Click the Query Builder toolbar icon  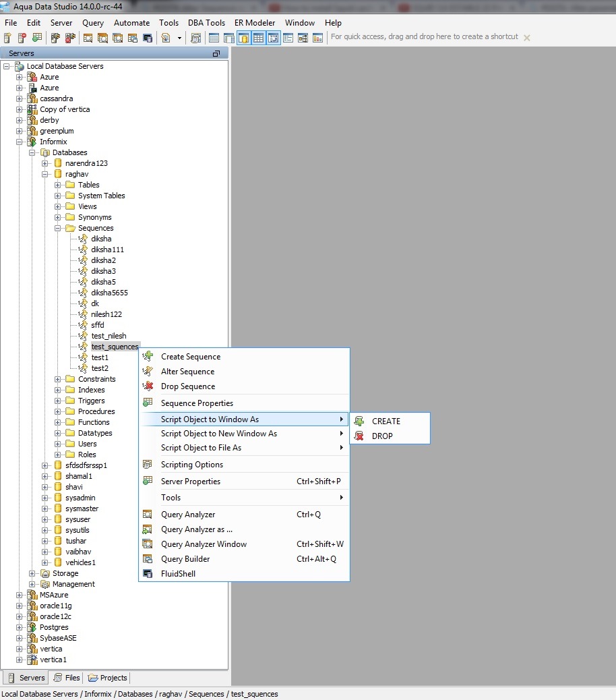click(133, 38)
